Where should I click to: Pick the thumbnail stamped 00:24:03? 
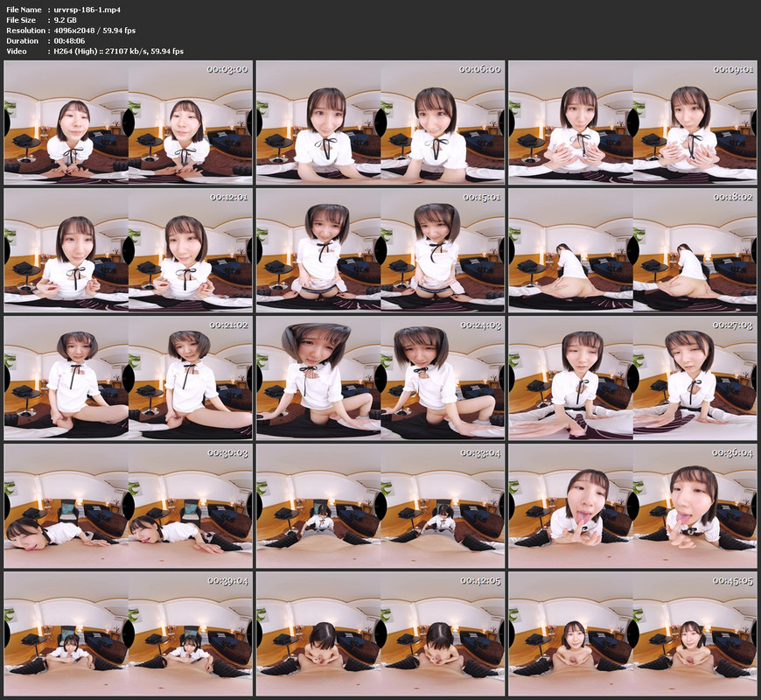(x=380, y=378)
